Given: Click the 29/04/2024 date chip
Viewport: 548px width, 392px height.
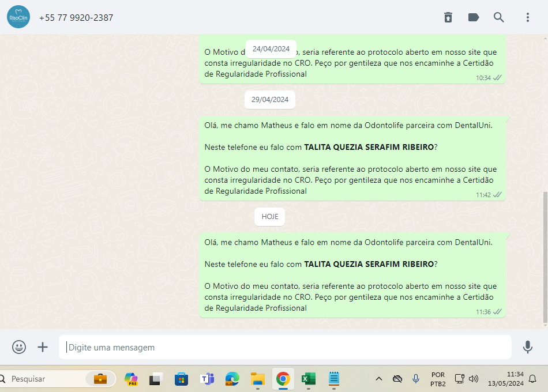Looking at the screenshot, I should pos(270,100).
